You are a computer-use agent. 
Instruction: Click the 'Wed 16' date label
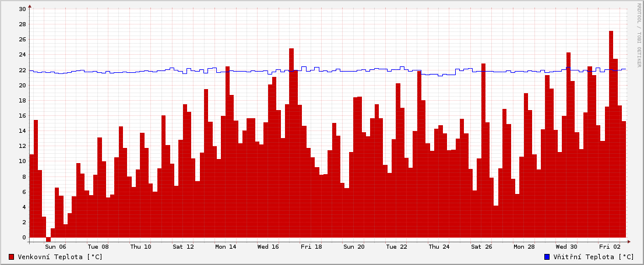(x=268, y=247)
